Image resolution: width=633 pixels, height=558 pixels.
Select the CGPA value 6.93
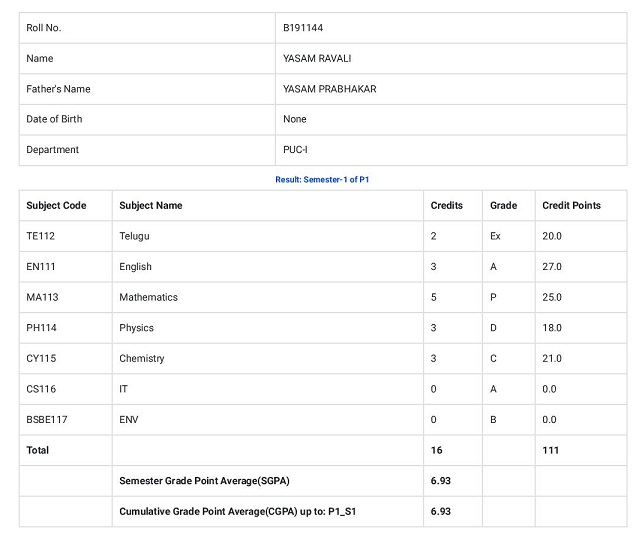440,512
